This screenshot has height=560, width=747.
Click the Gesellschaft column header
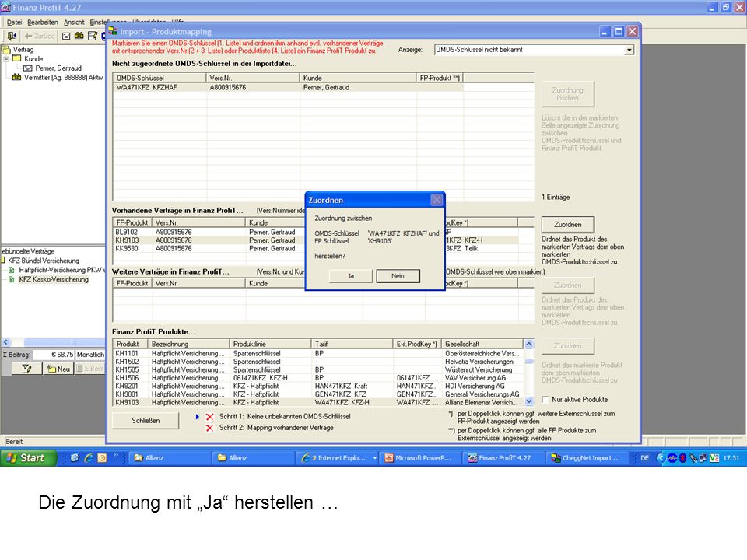click(482, 344)
